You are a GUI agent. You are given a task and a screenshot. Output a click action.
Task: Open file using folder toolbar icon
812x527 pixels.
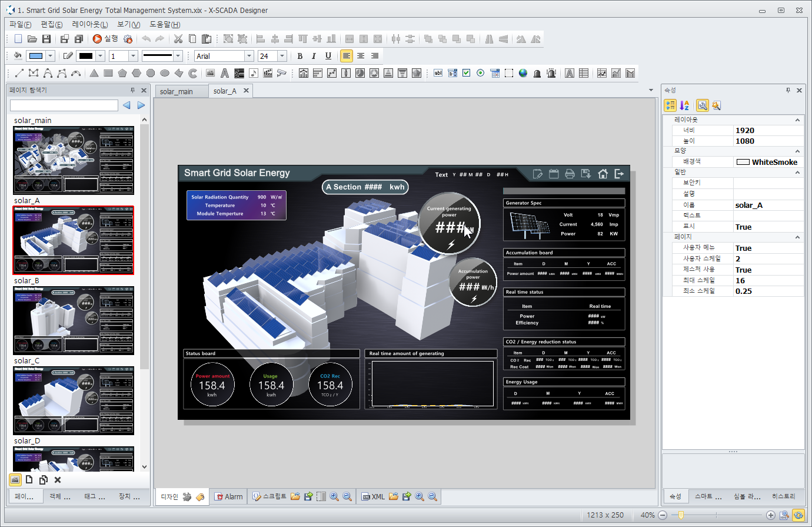(x=32, y=39)
